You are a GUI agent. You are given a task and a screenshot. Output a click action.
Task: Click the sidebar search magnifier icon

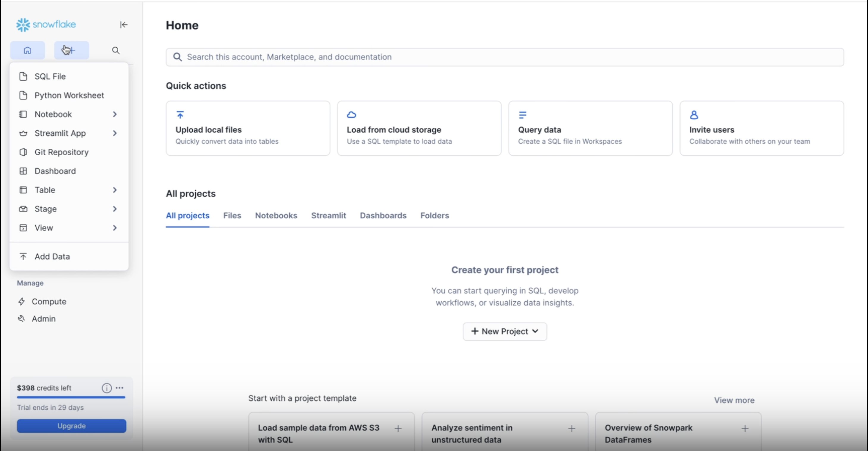coord(116,50)
